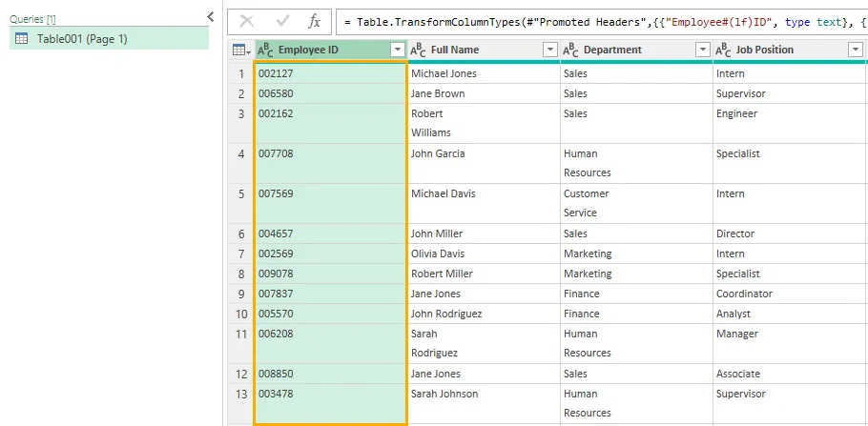Click the table icon beside Table001 query

22,39
